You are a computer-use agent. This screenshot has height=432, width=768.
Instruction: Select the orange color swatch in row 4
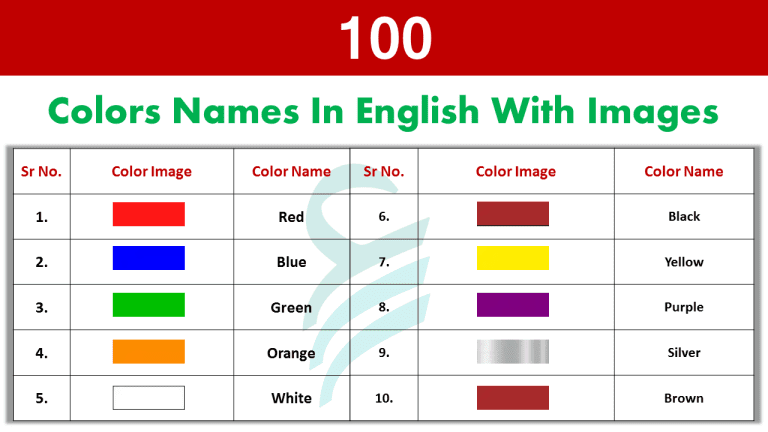(x=148, y=352)
